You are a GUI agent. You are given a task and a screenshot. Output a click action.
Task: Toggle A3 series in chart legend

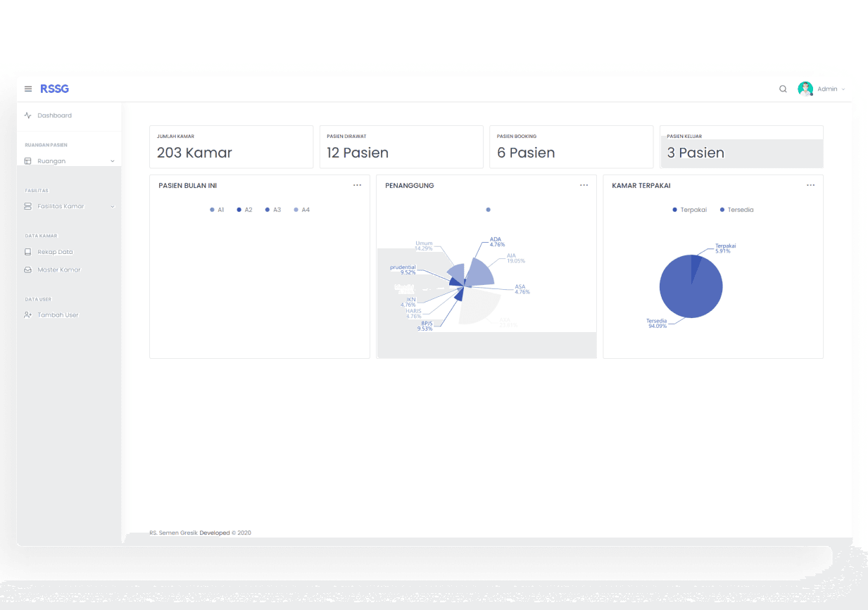coord(272,210)
